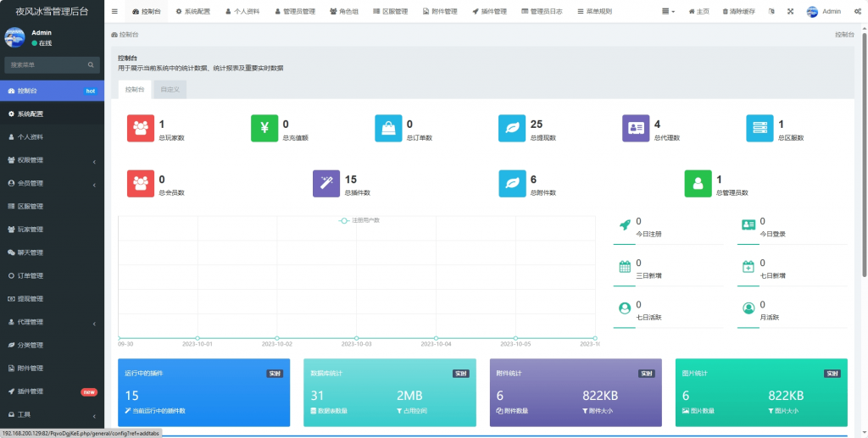
Task: Open 系统配置 in the sidebar
Action: (52, 114)
